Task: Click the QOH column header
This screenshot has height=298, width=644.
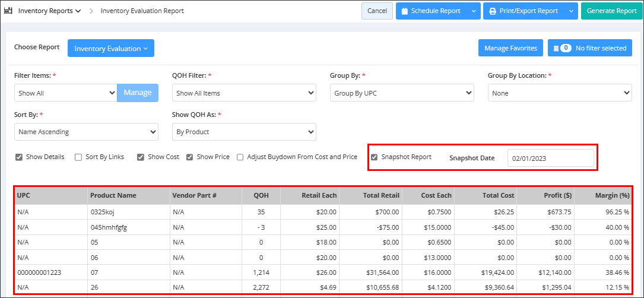Action: (261, 196)
